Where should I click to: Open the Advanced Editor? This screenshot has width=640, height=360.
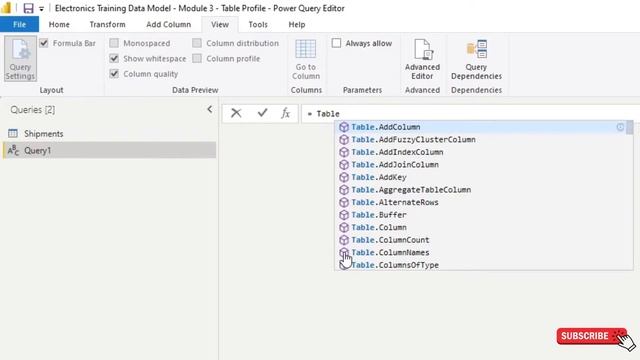[422, 59]
